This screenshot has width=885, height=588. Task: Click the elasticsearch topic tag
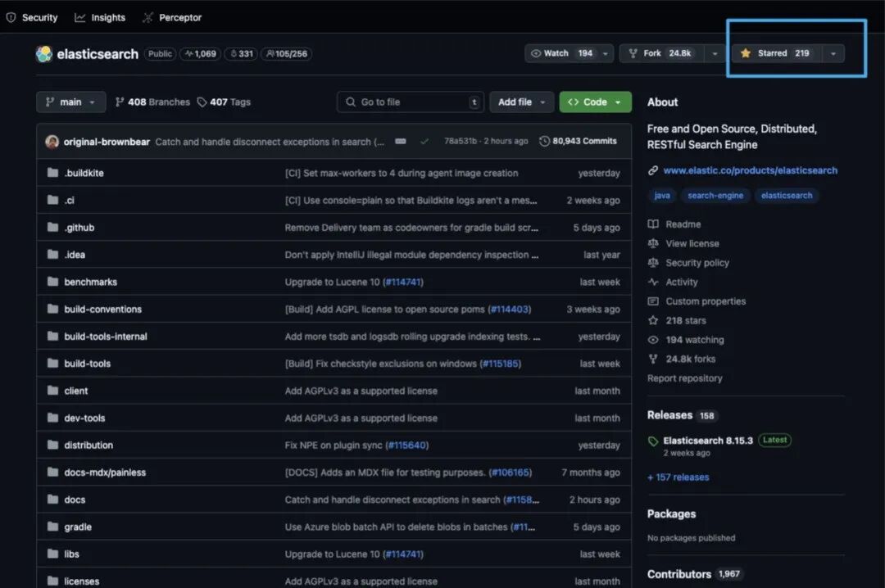[787, 195]
